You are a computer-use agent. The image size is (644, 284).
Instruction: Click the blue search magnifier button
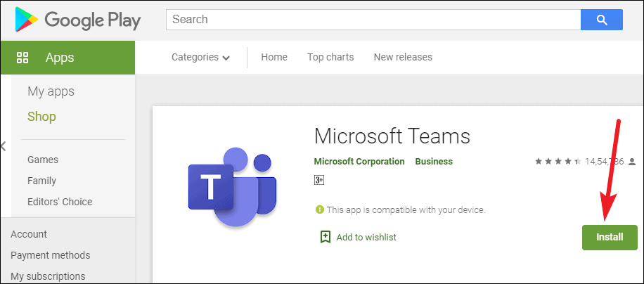[x=601, y=20]
